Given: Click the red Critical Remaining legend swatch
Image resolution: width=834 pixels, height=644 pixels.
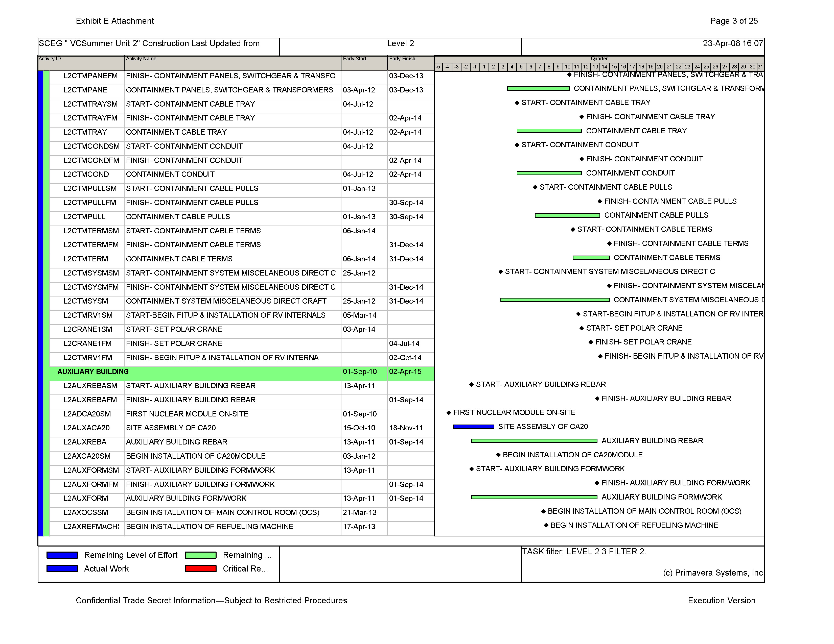Looking at the screenshot, I should [201, 568].
